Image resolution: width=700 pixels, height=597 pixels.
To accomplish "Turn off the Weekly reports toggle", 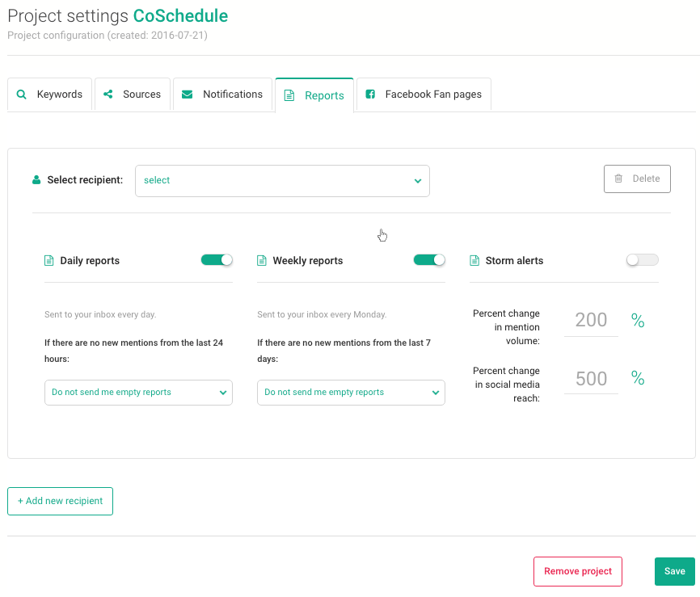I will (x=429, y=260).
